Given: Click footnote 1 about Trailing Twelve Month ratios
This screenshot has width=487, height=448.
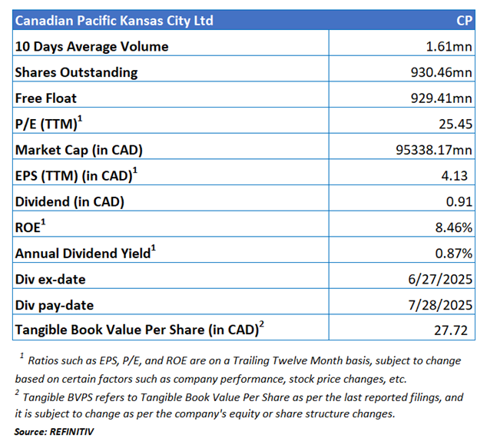Looking at the screenshot, I should pos(238,369).
